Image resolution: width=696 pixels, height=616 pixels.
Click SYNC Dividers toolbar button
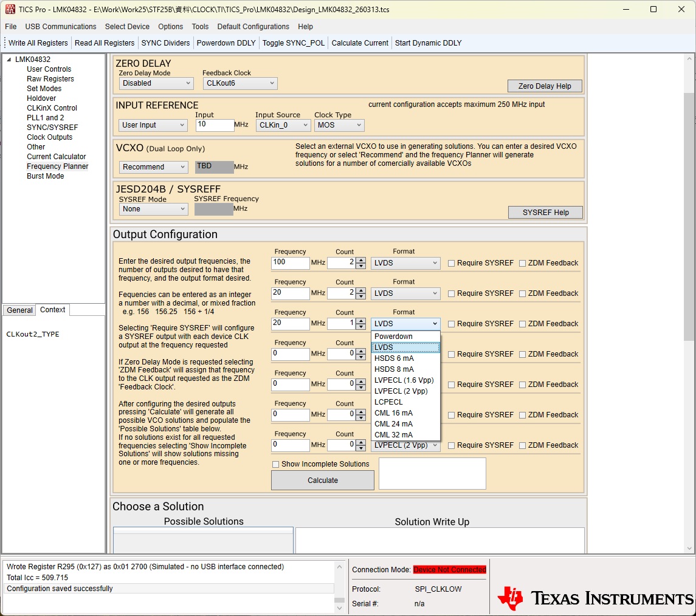tap(165, 43)
